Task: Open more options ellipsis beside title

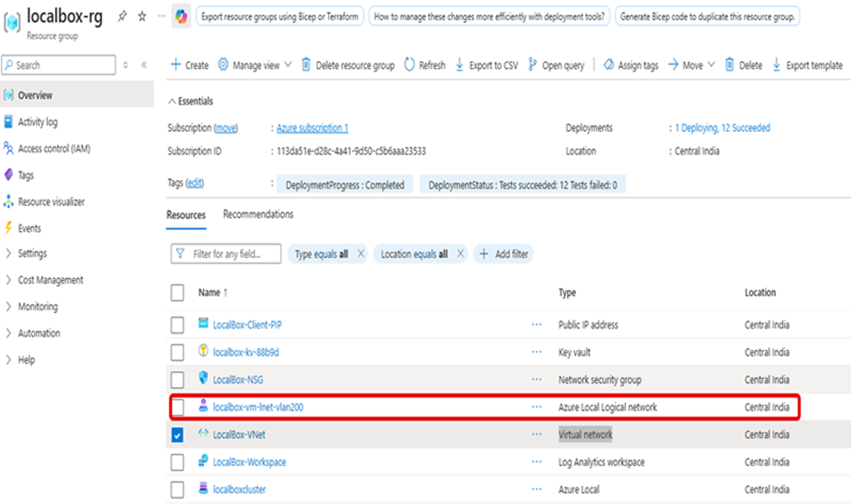Action: (x=161, y=17)
